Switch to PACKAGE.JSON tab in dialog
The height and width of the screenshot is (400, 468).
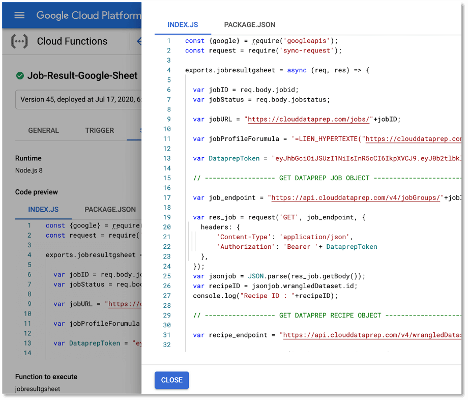[250, 25]
